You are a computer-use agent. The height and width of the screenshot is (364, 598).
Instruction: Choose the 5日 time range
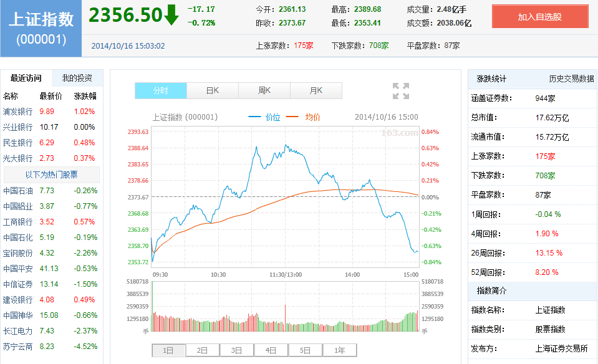tap(305, 350)
